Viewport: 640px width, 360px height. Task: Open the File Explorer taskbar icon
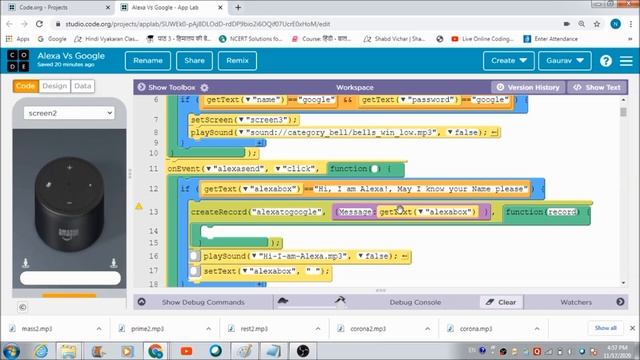(x=68, y=351)
